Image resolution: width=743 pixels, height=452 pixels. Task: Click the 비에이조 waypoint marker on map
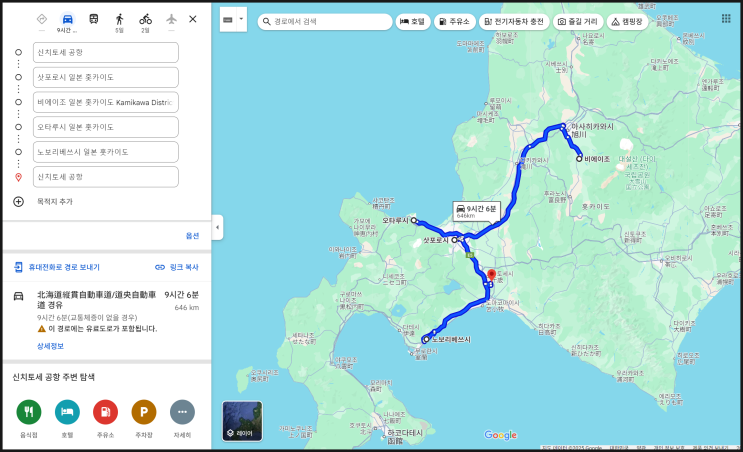[x=579, y=159]
